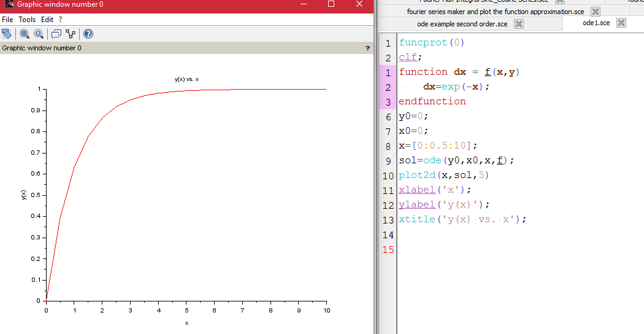Open the Tools menu
Viewport: 644px width, 334px height.
click(27, 20)
